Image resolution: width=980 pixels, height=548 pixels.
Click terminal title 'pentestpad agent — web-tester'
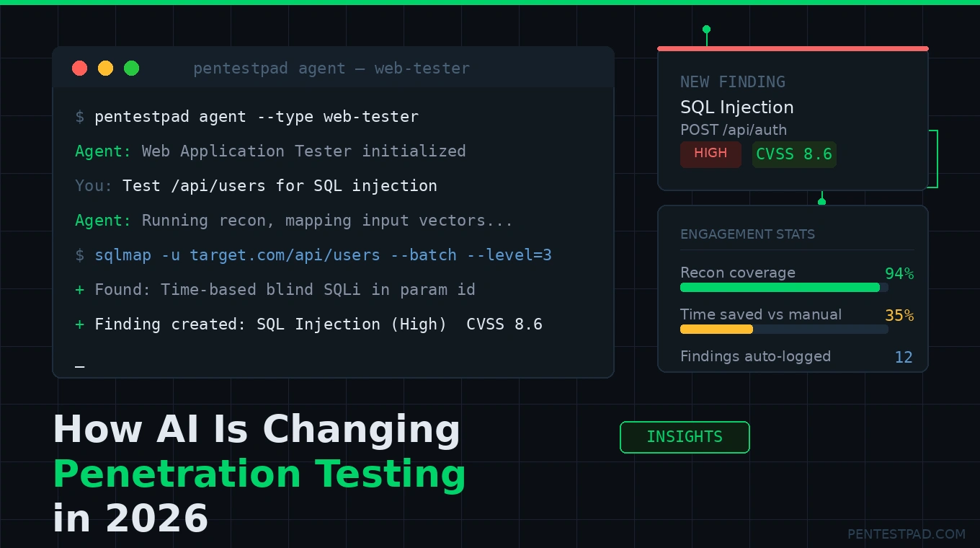click(331, 68)
